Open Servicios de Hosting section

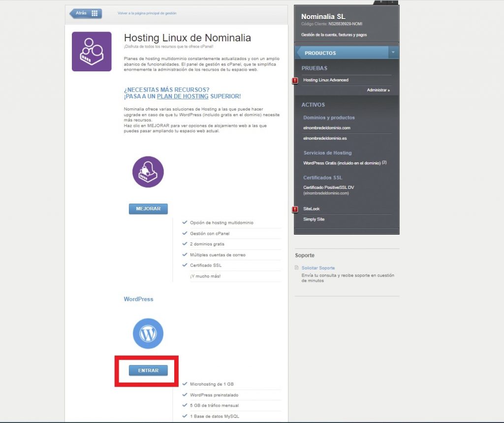327,153
